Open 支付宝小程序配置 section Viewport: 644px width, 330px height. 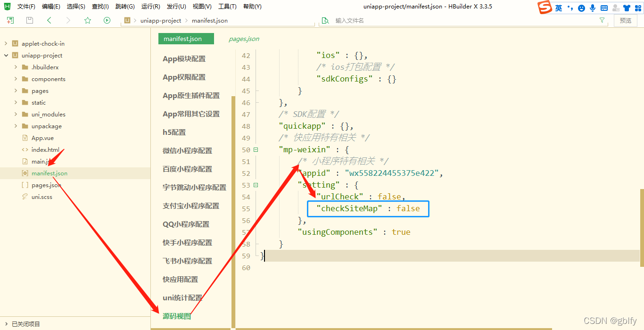coord(191,206)
